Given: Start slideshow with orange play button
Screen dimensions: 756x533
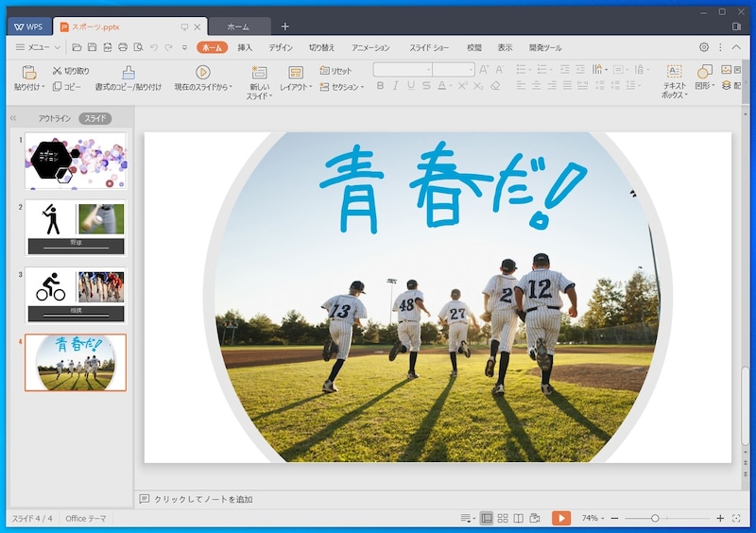Looking at the screenshot, I should pyautogui.click(x=561, y=518).
